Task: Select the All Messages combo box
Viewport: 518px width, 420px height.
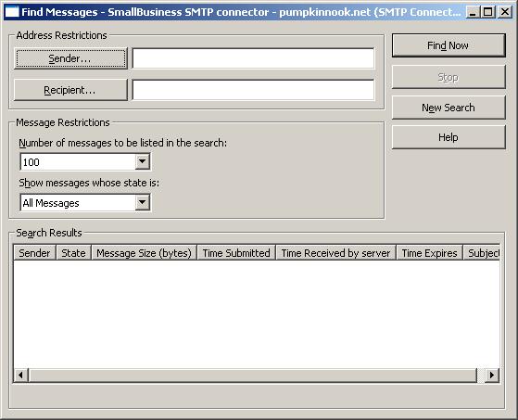Action: [x=85, y=202]
